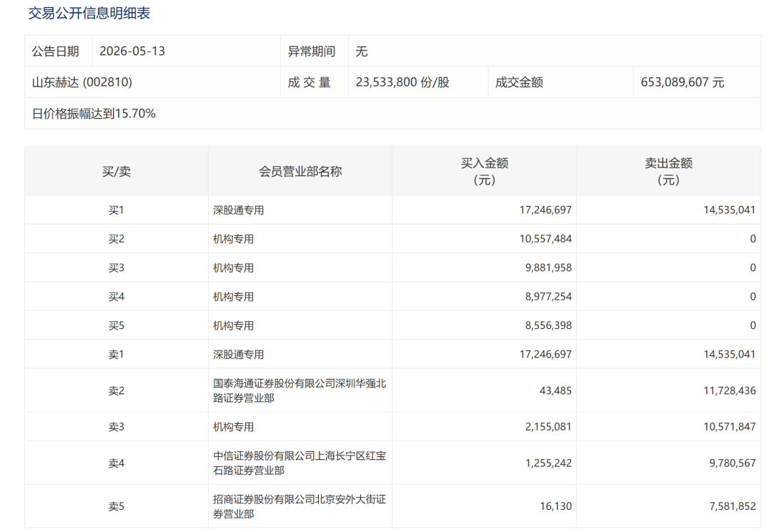Viewport: 772px width, 532px height.
Task: Click 中信证券 上海长宁区红宝石路 branch name
Action: pyautogui.click(x=300, y=463)
